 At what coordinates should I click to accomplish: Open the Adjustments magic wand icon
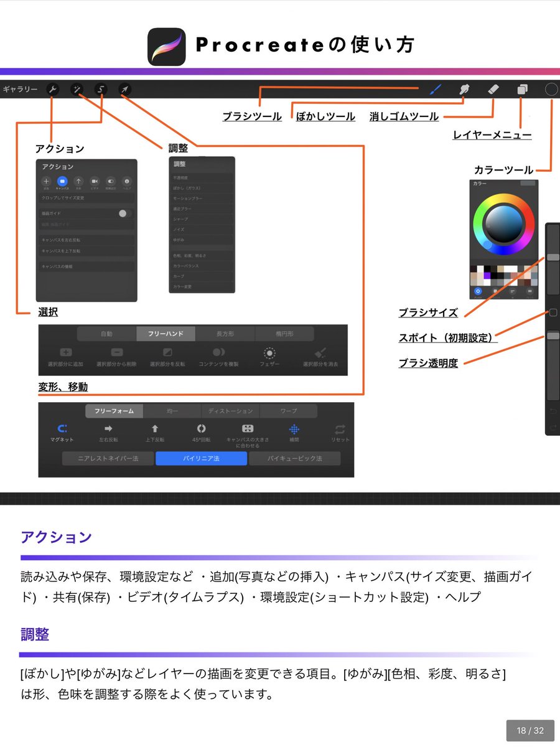point(77,90)
